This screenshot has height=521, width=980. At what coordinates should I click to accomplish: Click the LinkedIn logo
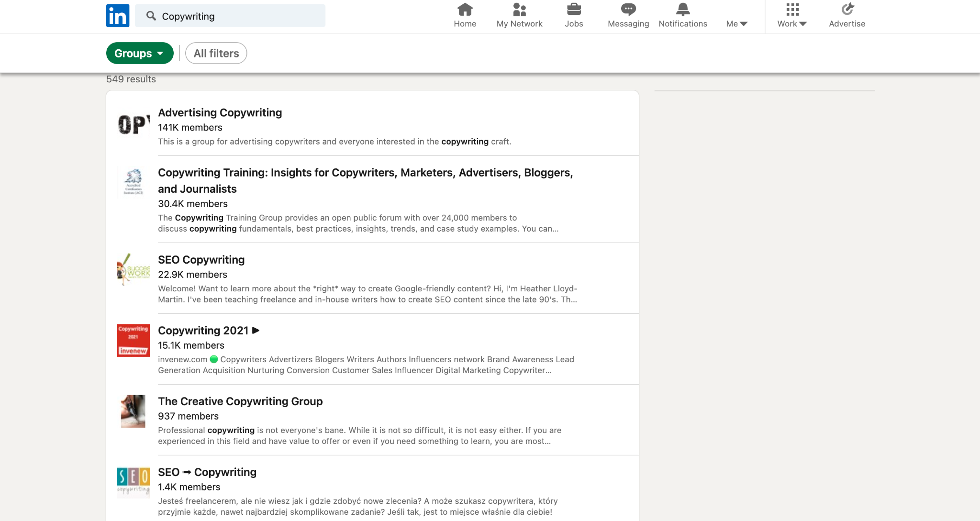click(x=117, y=16)
